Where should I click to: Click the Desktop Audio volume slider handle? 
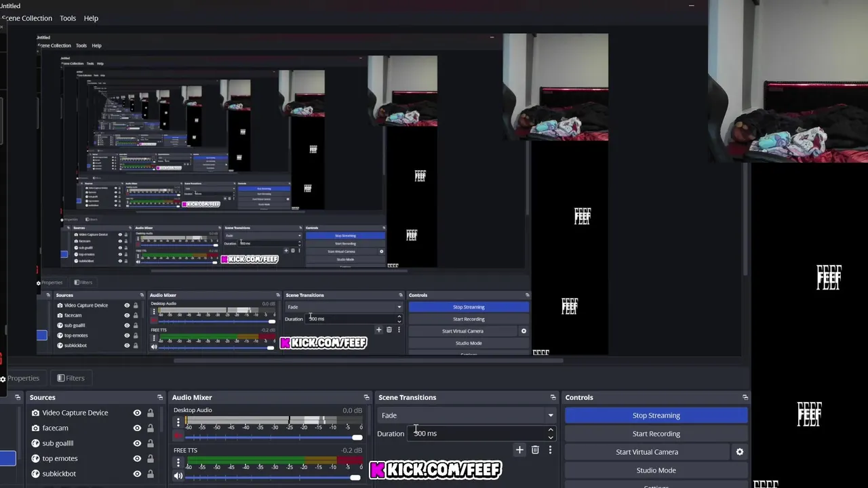click(x=357, y=437)
